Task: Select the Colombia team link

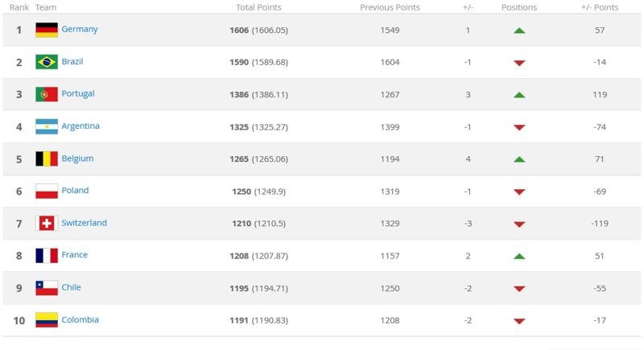Action: tap(80, 319)
